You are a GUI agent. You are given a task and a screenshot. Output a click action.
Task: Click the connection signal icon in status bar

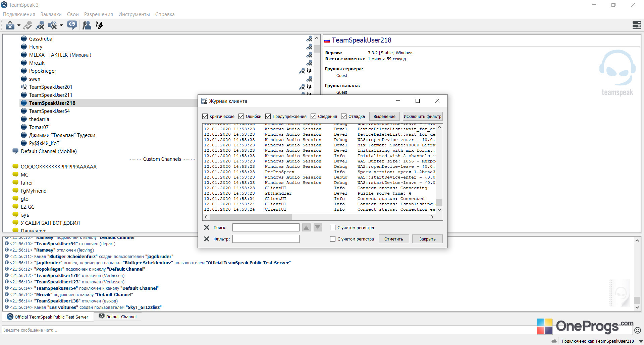pyautogui.click(x=641, y=341)
